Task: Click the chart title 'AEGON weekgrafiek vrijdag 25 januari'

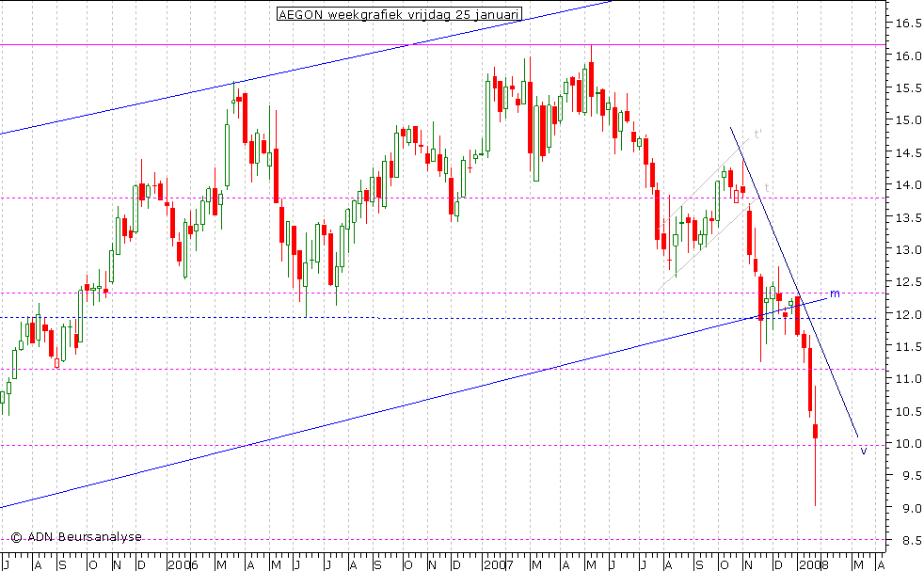Action: pyautogui.click(x=400, y=14)
